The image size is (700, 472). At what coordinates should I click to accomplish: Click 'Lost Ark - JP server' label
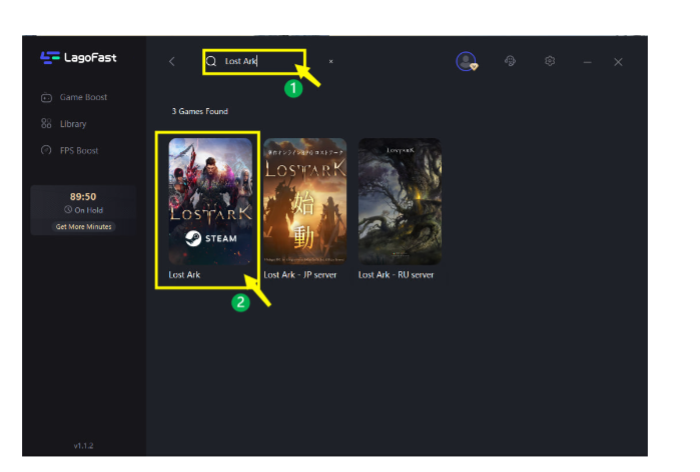300,275
